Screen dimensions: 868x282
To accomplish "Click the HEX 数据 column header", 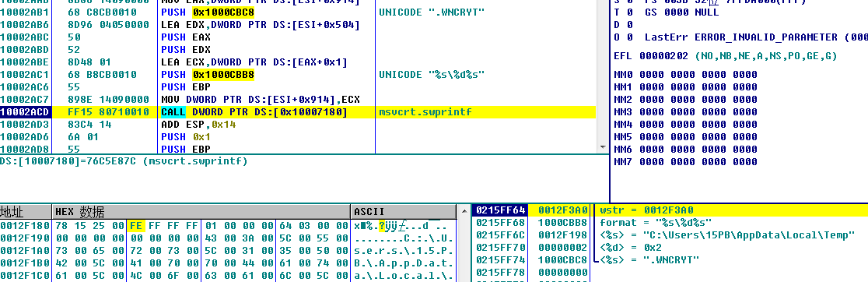I will point(201,212).
